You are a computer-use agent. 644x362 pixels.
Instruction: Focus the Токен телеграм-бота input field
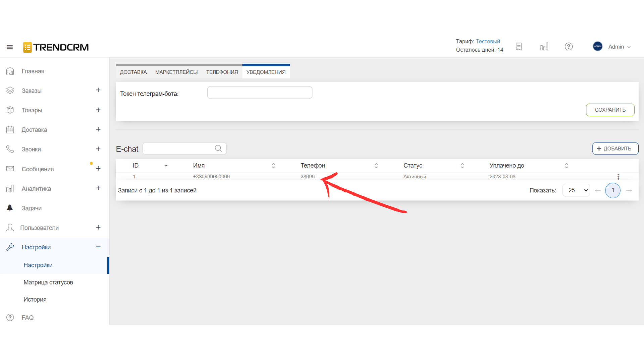pyautogui.click(x=260, y=93)
